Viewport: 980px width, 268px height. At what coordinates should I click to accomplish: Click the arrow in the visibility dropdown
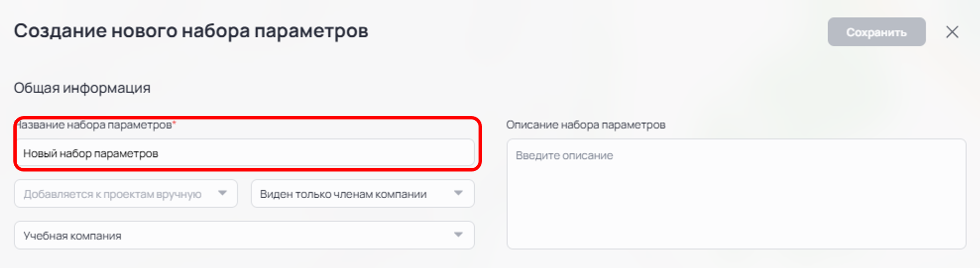(459, 193)
